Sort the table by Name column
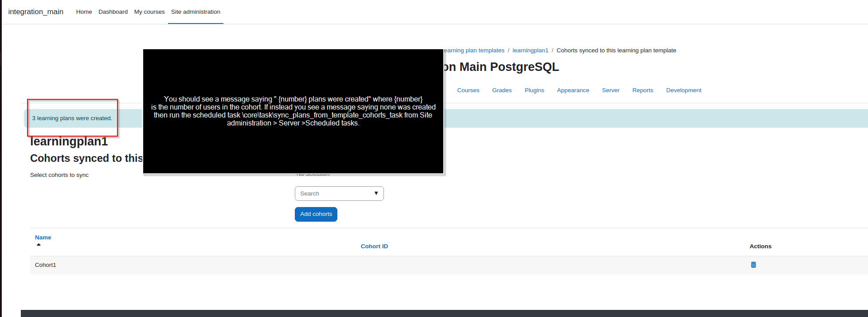 (43, 238)
